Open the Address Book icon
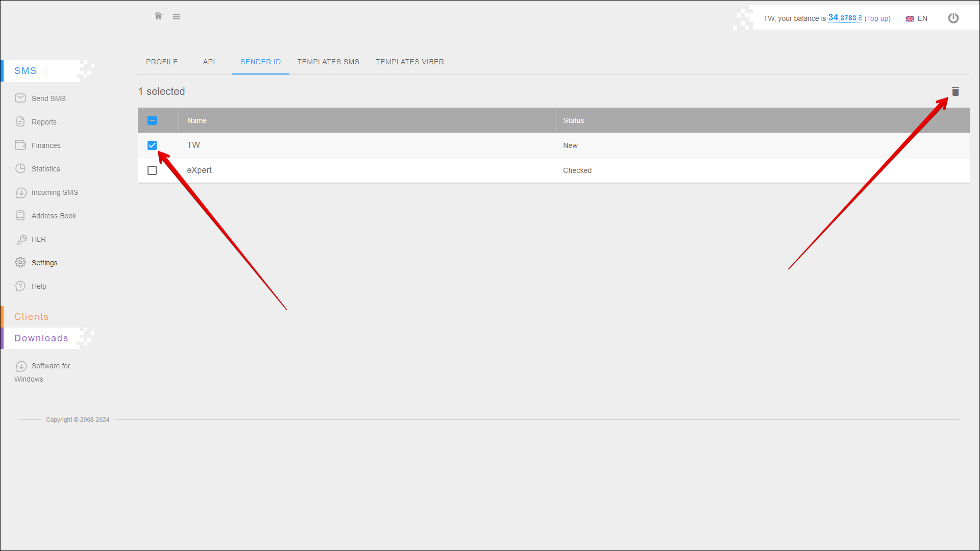Viewport: 980px width, 551px height. pyautogui.click(x=20, y=215)
